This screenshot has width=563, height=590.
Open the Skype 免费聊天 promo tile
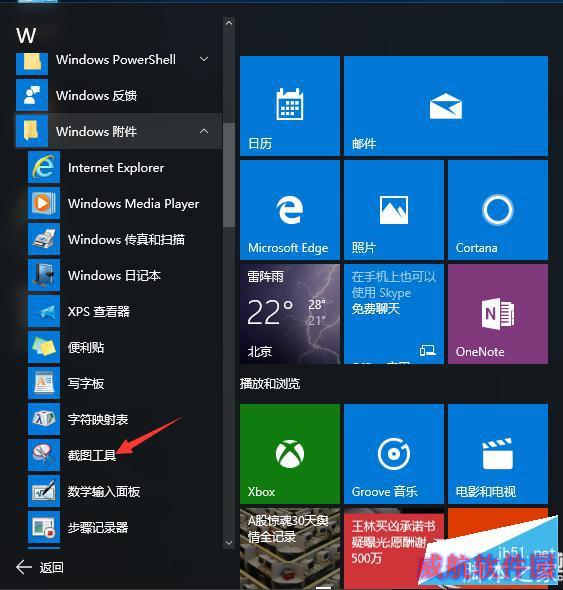pos(394,314)
